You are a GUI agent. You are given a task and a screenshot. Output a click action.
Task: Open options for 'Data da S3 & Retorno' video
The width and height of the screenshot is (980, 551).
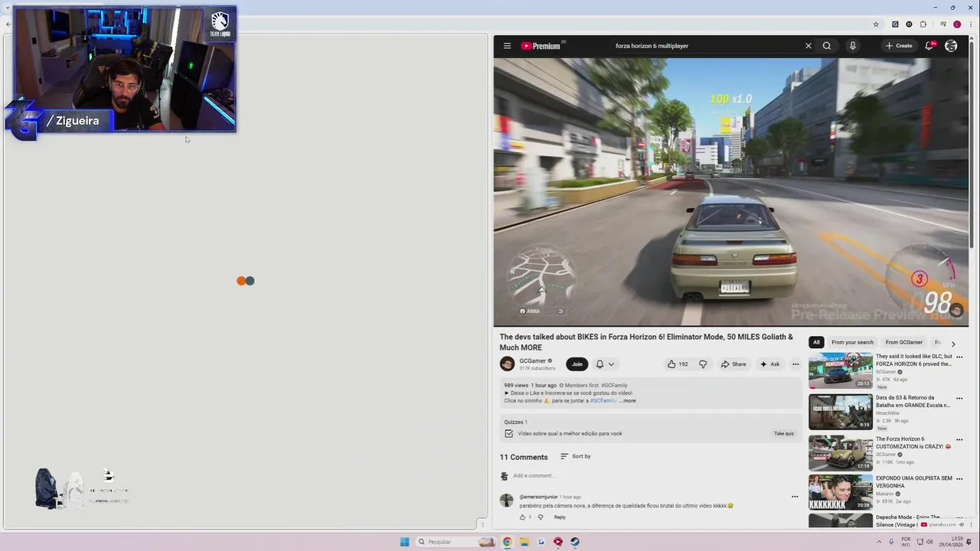coord(960,399)
